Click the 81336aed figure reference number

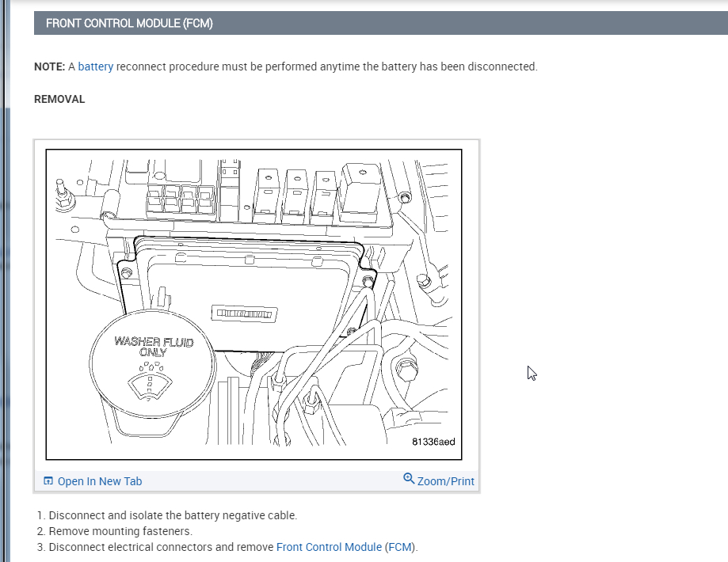pos(433,442)
